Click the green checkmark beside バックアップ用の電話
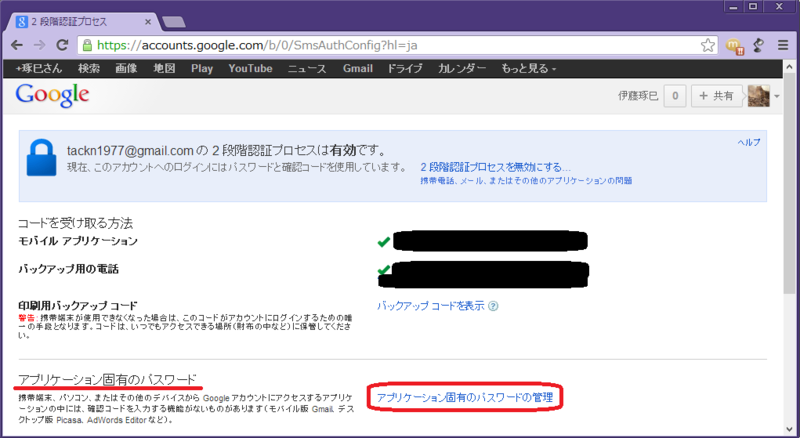The width and height of the screenshot is (800, 438). tap(384, 269)
